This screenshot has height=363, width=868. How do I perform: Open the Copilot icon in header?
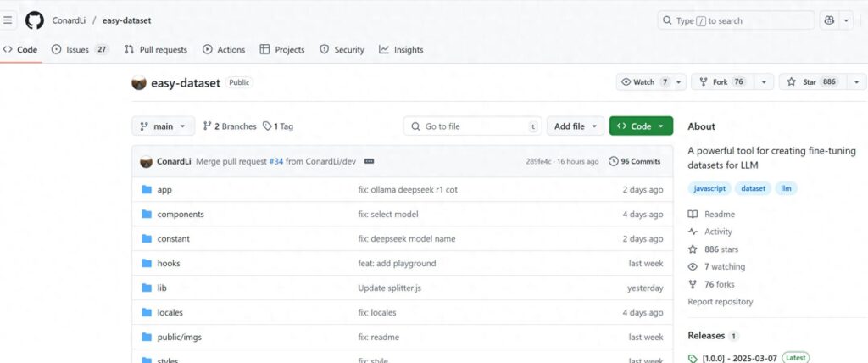coord(829,20)
